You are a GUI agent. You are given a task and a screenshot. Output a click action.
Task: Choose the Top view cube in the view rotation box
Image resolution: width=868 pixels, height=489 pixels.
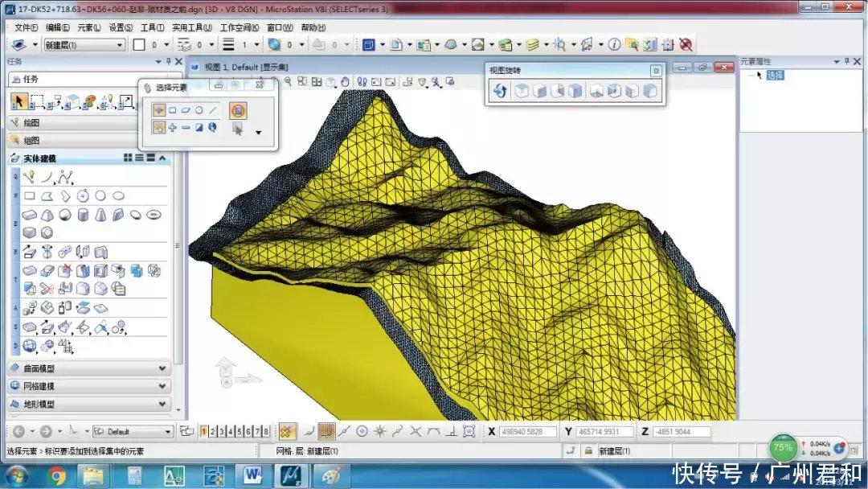pyautogui.click(x=521, y=91)
